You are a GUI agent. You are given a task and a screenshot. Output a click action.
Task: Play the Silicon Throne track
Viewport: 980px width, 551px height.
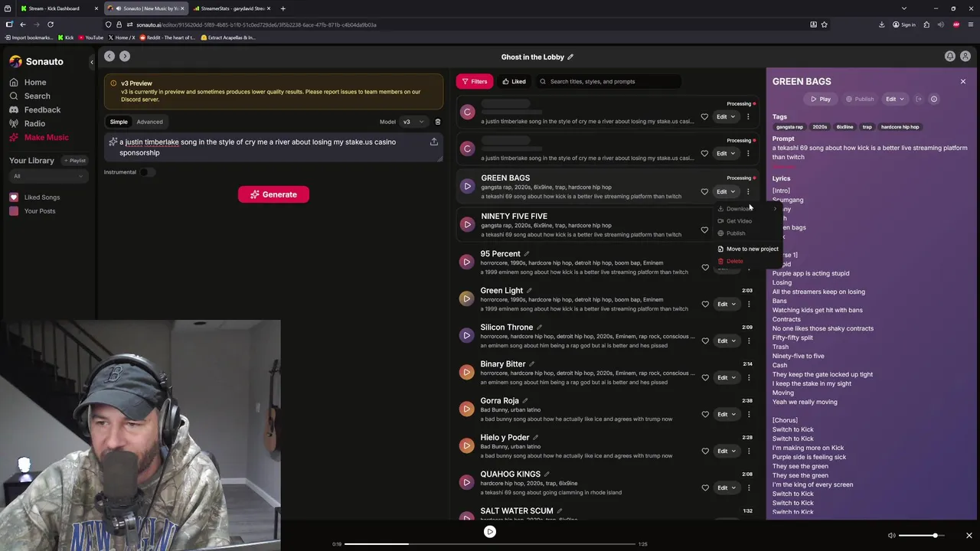tap(467, 335)
